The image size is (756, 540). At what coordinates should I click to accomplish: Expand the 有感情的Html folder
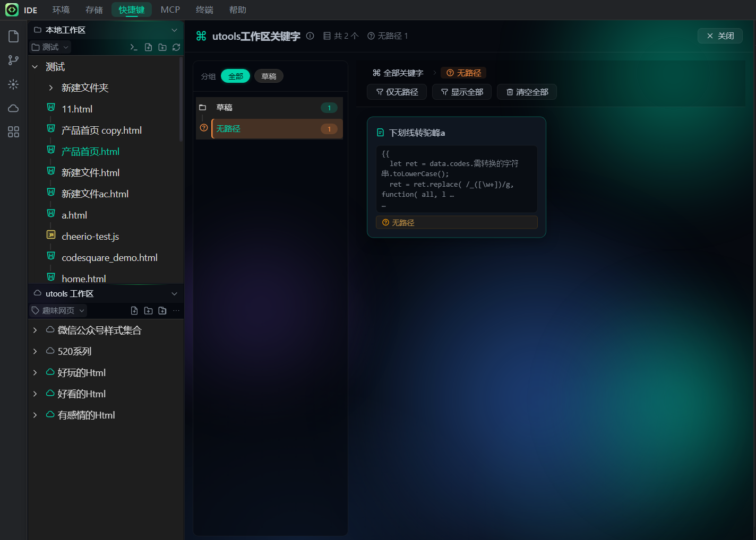click(35, 415)
